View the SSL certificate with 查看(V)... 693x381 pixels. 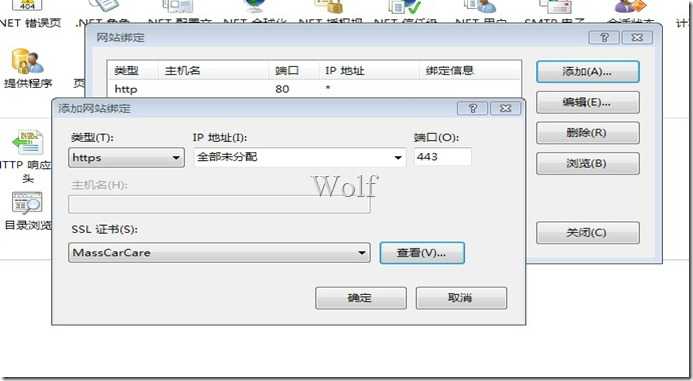[x=422, y=253]
